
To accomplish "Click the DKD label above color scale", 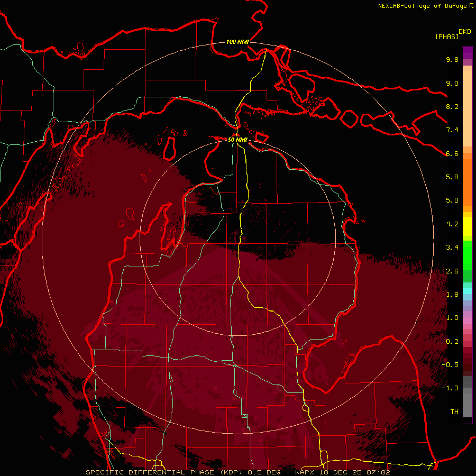I will coord(465,32).
